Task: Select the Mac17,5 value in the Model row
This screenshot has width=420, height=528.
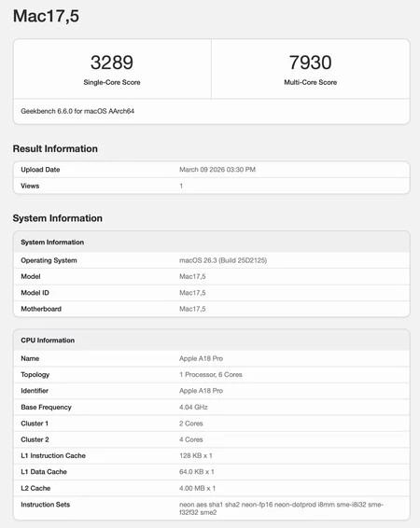Action: (192, 276)
